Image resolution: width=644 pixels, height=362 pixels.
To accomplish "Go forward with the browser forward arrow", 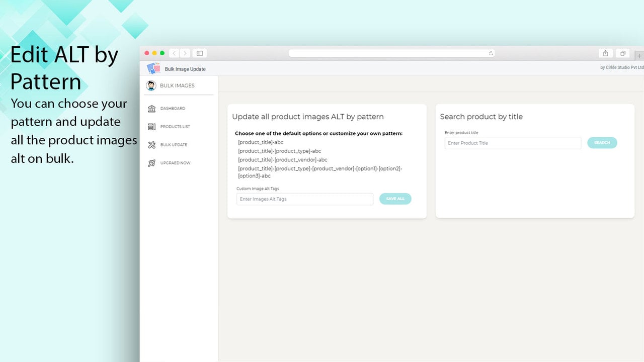I will click(x=185, y=53).
